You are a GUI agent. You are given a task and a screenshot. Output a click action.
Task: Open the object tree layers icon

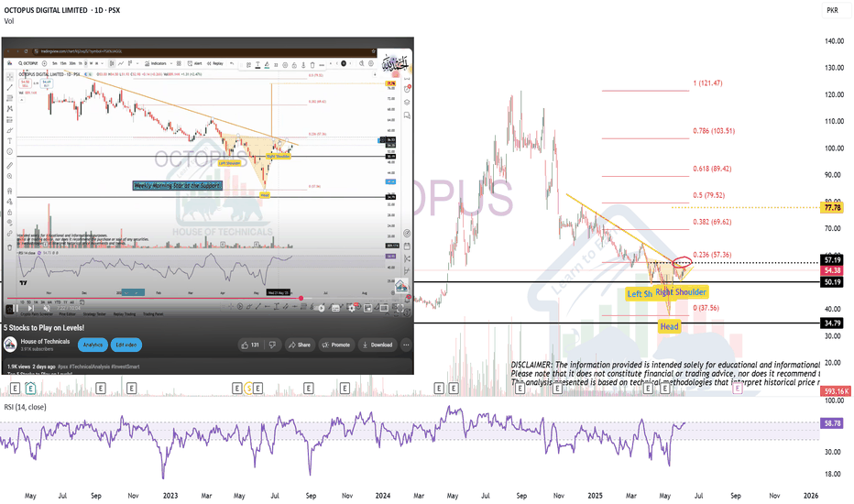coord(407,102)
